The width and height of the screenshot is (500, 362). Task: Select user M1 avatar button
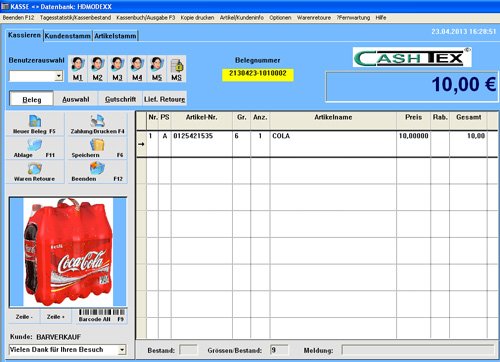(x=77, y=69)
